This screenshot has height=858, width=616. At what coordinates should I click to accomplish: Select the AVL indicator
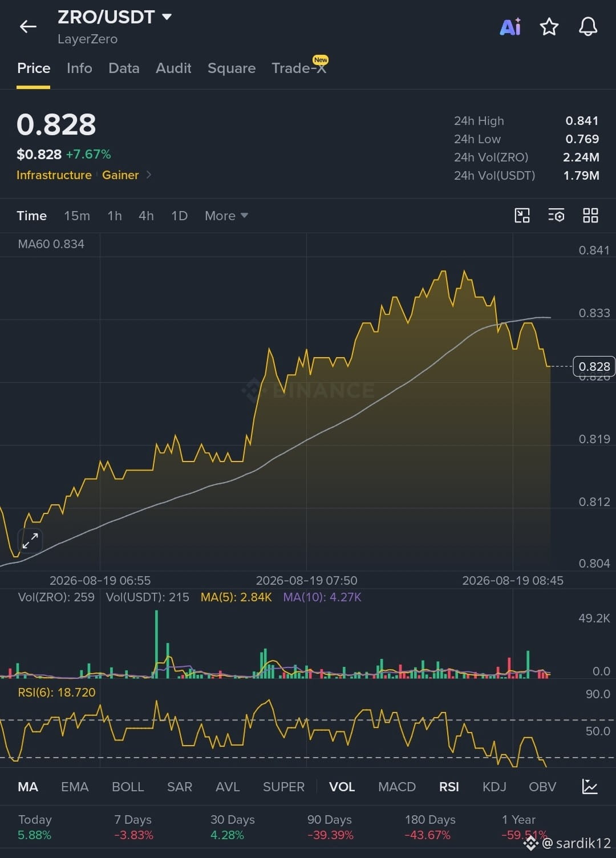[228, 787]
